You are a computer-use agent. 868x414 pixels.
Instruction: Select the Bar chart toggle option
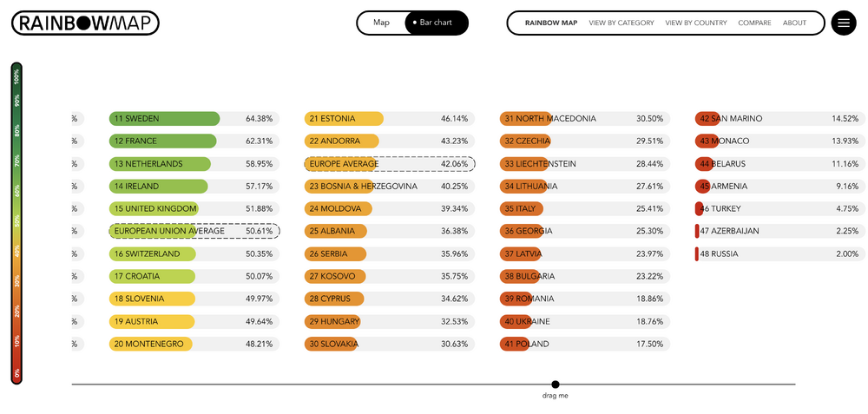(436, 23)
